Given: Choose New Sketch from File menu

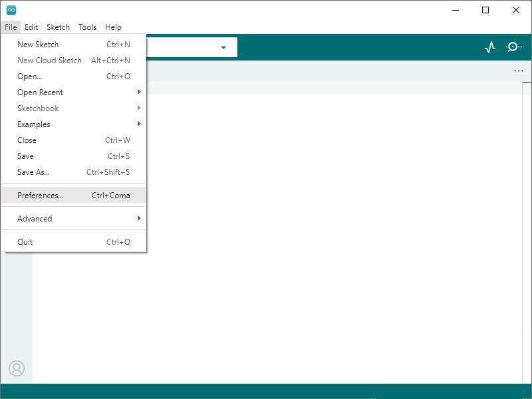Looking at the screenshot, I should point(74,45).
